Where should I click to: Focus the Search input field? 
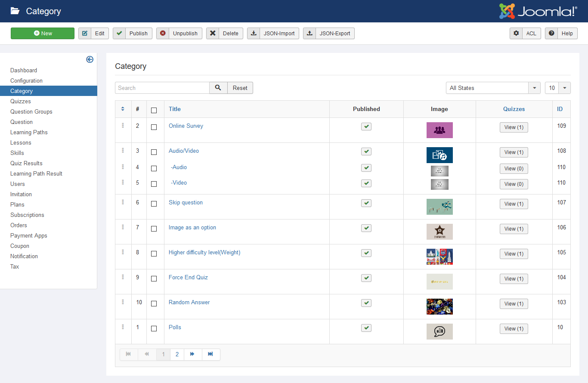pos(162,88)
